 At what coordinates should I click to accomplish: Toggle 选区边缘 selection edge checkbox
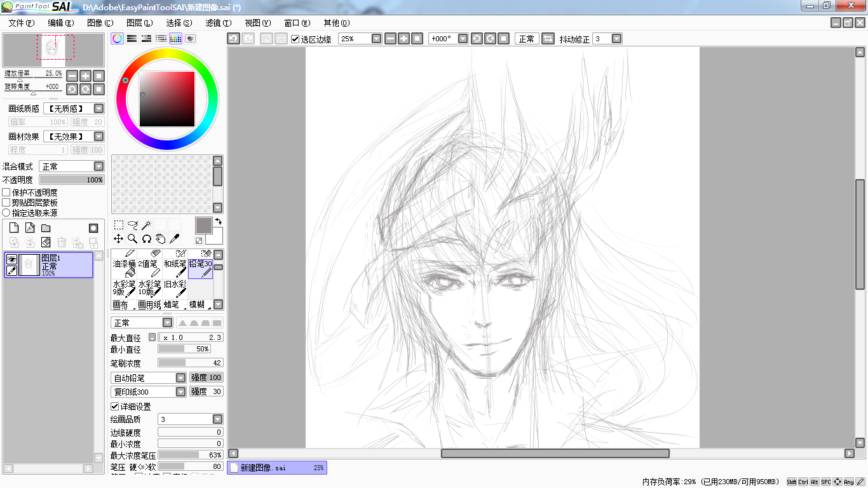click(295, 39)
